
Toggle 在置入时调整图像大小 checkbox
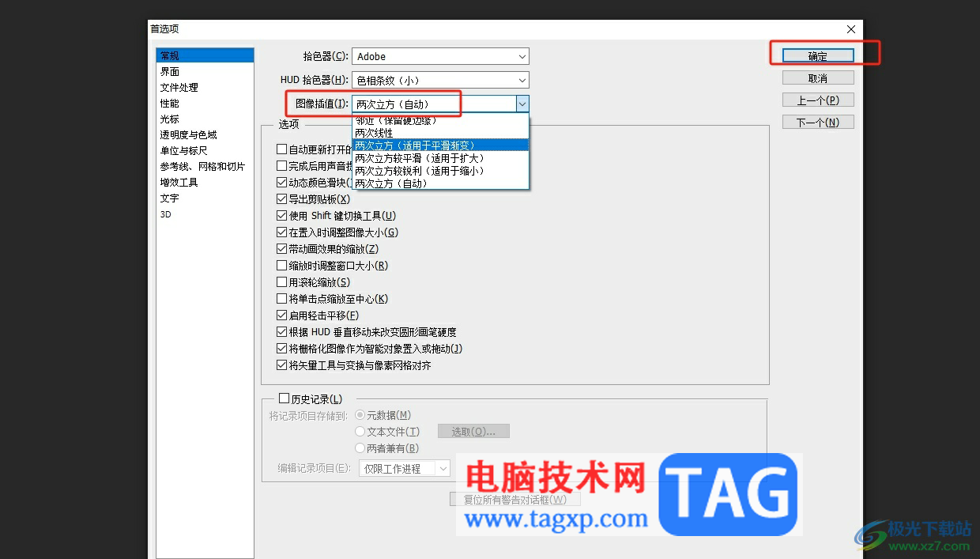(281, 232)
